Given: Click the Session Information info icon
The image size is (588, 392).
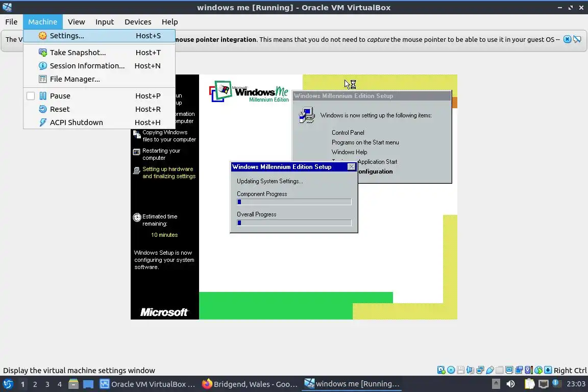Looking at the screenshot, I should pos(43,66).
